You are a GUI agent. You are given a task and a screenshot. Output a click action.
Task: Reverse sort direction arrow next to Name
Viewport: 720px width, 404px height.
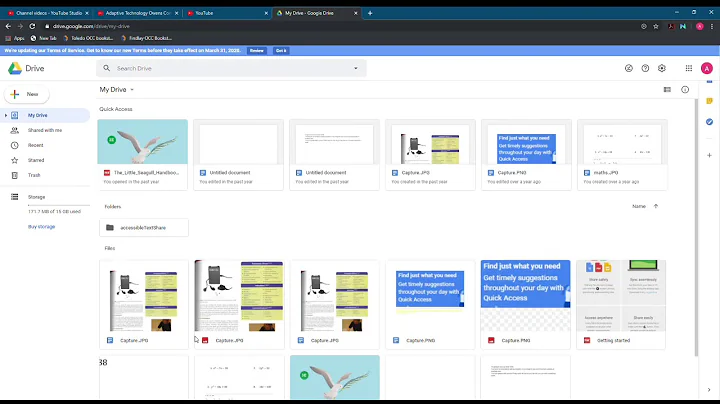click(656, 206)
